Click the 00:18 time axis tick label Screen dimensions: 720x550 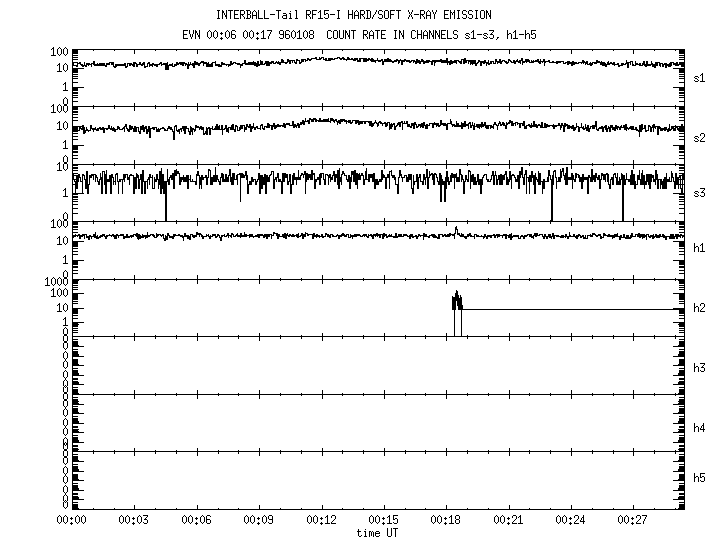point(446,522)
